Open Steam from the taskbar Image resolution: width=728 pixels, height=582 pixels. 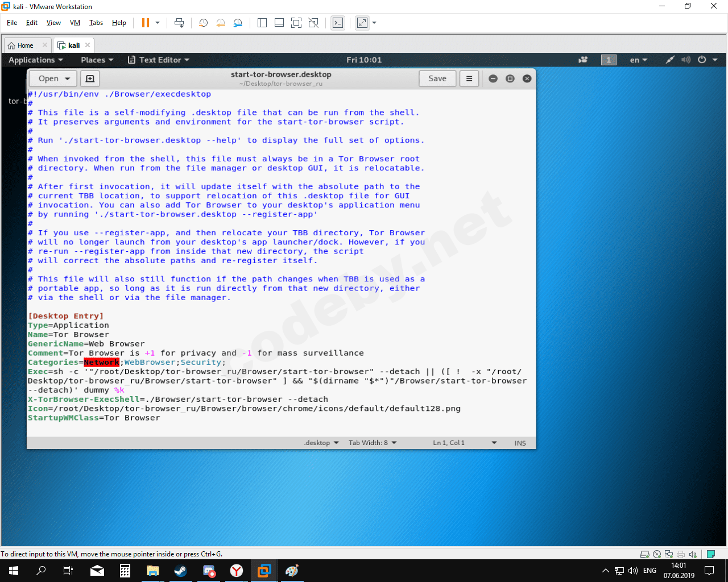click(x=181, y=571)
